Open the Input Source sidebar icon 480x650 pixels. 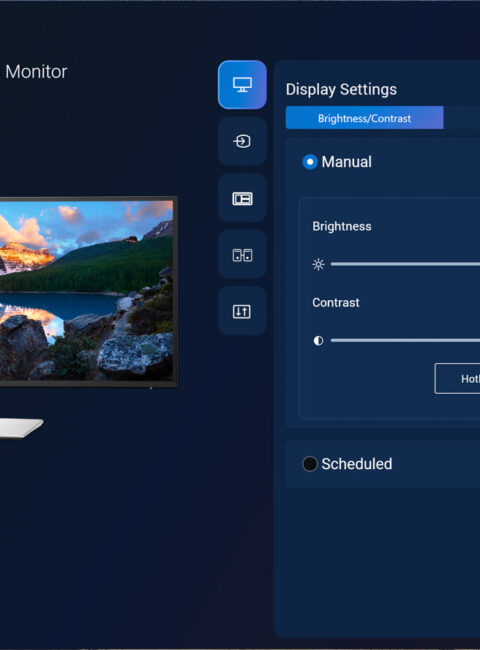point(242,141)
